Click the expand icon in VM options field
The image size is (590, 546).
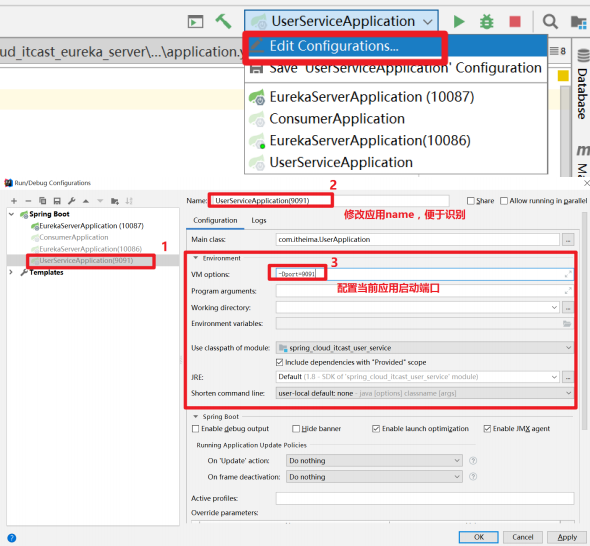(568, 274)
